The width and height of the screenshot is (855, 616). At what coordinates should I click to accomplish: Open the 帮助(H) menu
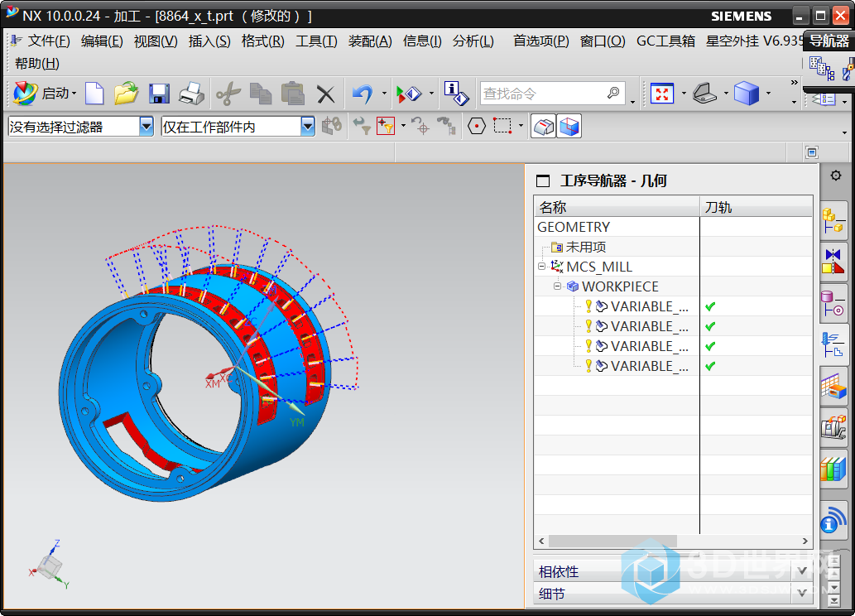[x=37, y=63]
